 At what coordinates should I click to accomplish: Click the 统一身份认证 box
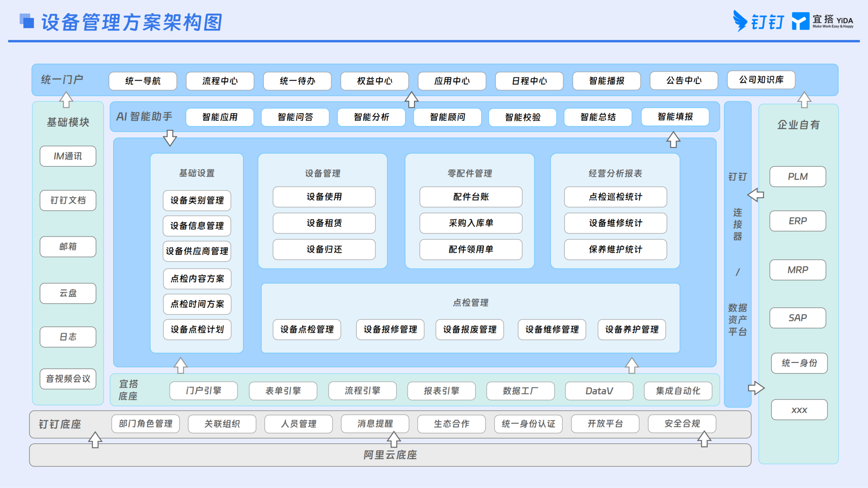[528, 424]
